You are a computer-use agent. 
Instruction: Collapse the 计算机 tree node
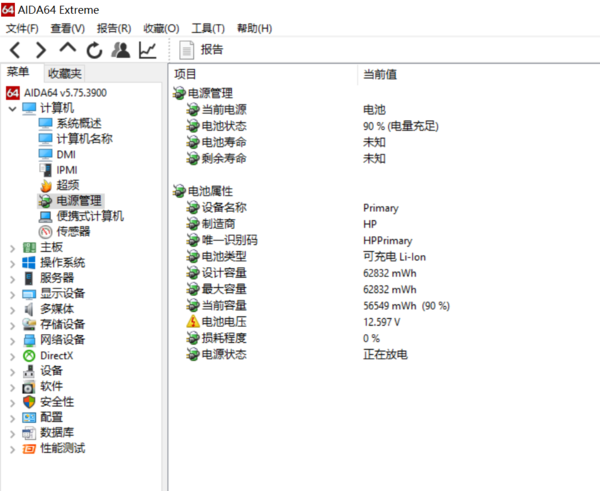click(13, 109)
